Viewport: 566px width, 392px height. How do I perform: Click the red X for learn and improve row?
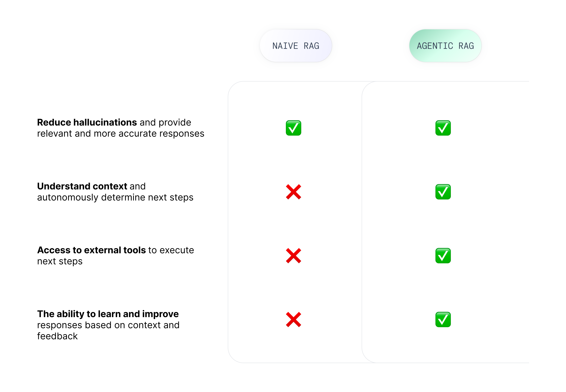point(293,319)
